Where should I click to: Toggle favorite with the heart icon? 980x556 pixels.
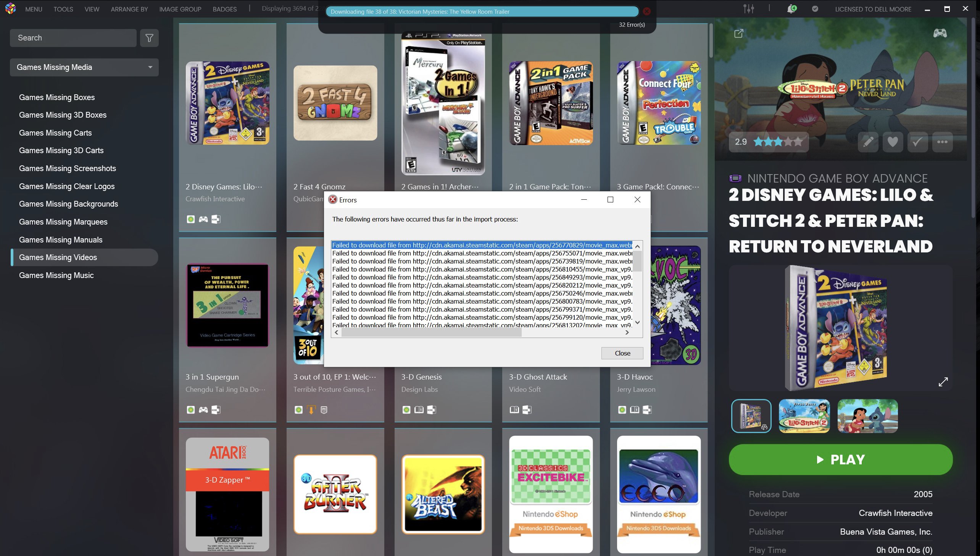point(893,142)
